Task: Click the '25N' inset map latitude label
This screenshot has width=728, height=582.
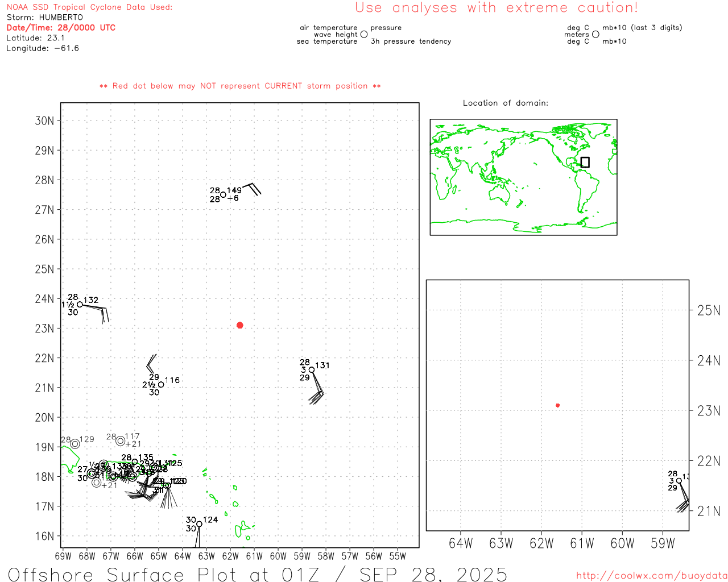Action: coord(709,311)
